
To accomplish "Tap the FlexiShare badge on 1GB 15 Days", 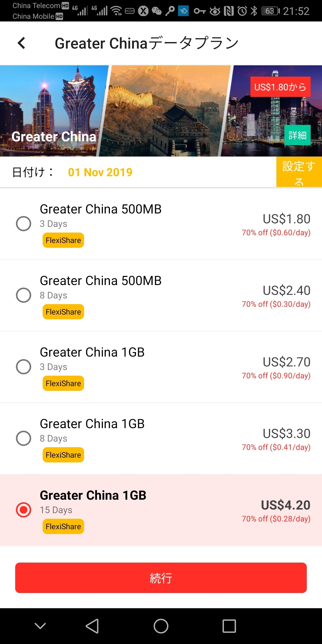I will [x=63, y=527].
